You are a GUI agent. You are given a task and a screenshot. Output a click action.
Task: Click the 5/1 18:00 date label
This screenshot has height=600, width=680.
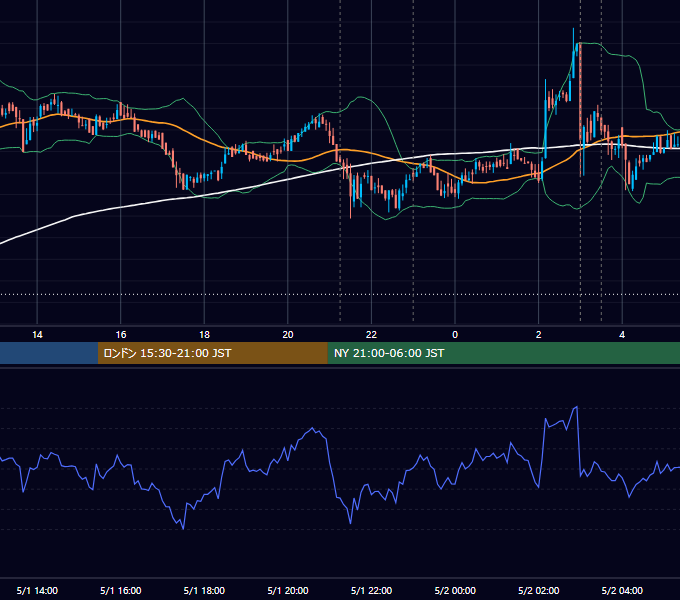[204, 590]
